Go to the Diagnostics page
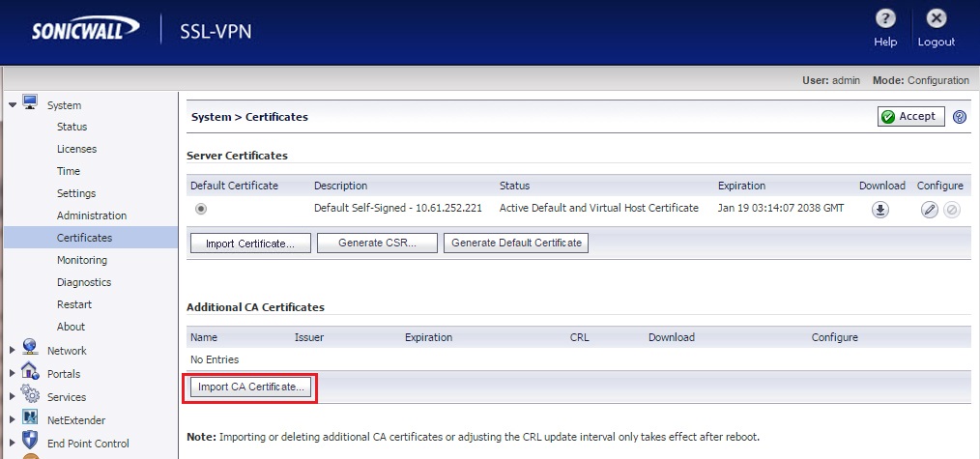980x459 pixels. (84, 282)
